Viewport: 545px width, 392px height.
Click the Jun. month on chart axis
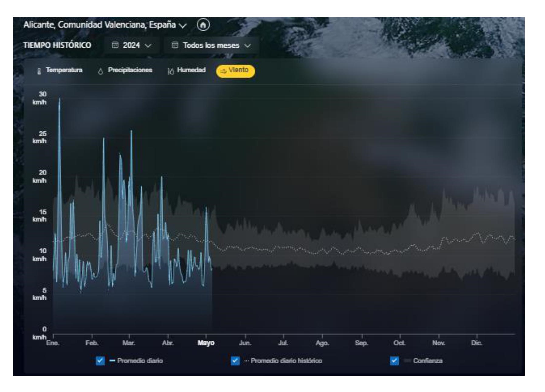(x=245, y=343)
